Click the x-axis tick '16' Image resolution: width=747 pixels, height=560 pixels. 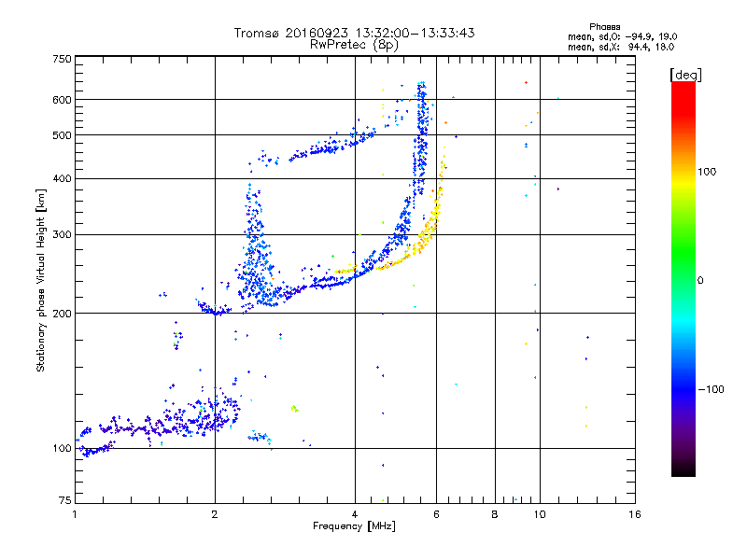click(635, 514)
